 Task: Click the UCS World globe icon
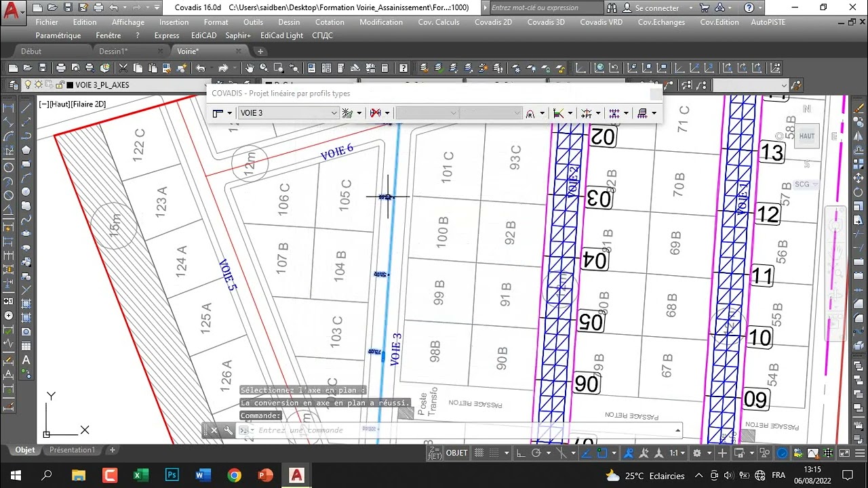pos(599,68)
